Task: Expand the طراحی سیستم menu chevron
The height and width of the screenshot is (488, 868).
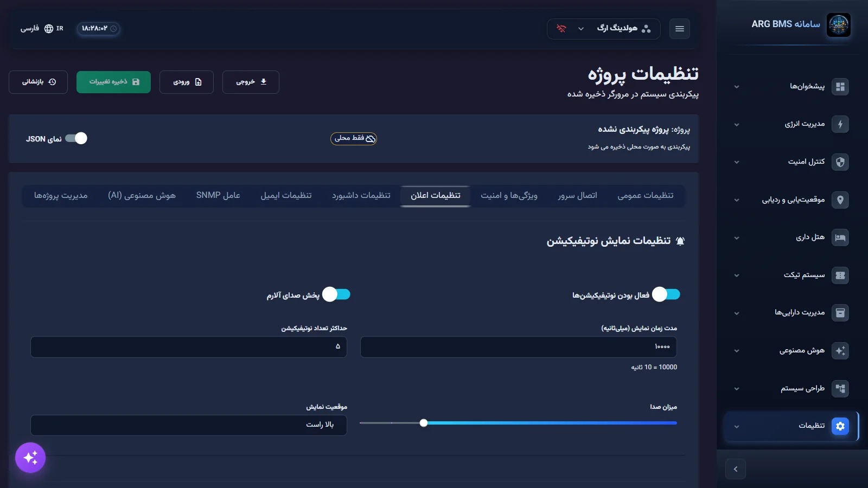Action: pos(737,389)
